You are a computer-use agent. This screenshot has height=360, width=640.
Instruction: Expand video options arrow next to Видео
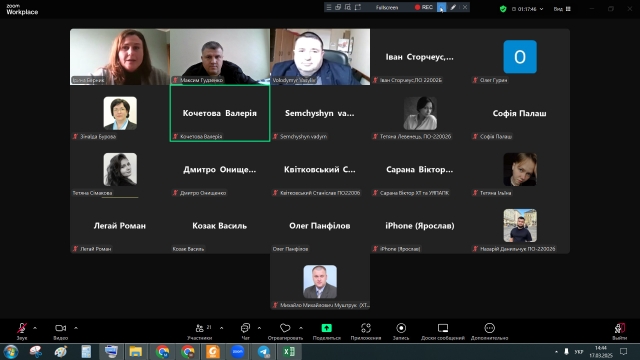(x=76, y=328)
